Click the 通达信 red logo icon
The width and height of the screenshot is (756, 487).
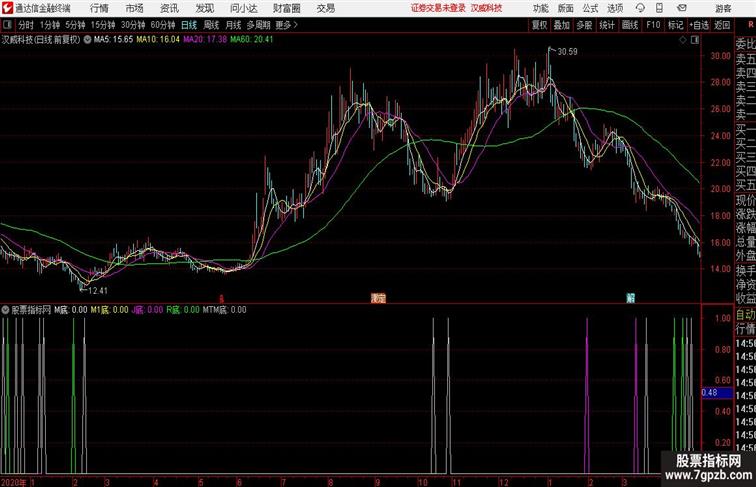pos(7,8)
